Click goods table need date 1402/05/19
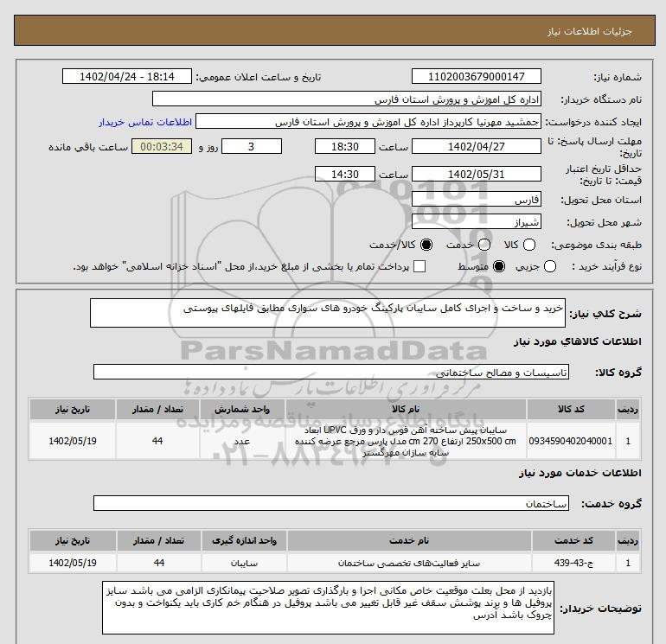This screenshot has width=666, height=644. (x=73, y=441)
